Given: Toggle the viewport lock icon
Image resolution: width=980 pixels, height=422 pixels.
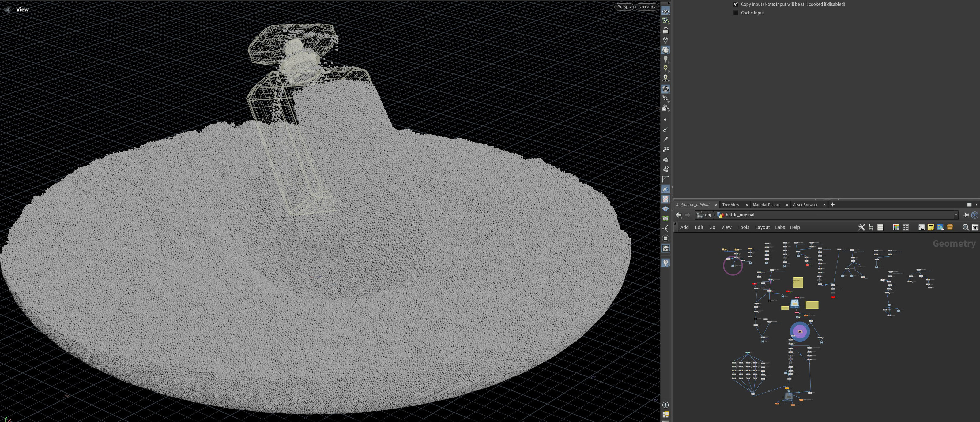Looking at the screenshot, I should point(665,30).
